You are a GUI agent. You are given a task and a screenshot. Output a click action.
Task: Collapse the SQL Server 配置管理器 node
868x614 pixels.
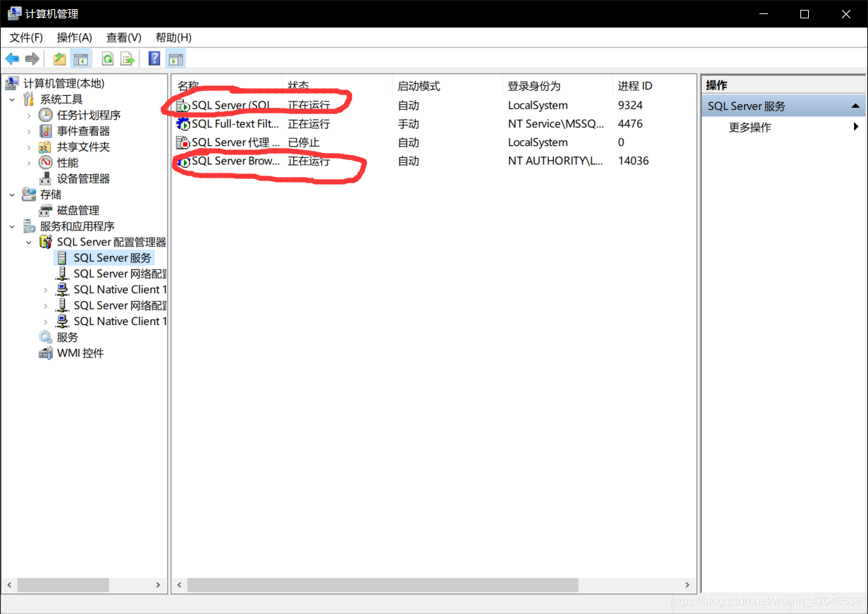29,242
